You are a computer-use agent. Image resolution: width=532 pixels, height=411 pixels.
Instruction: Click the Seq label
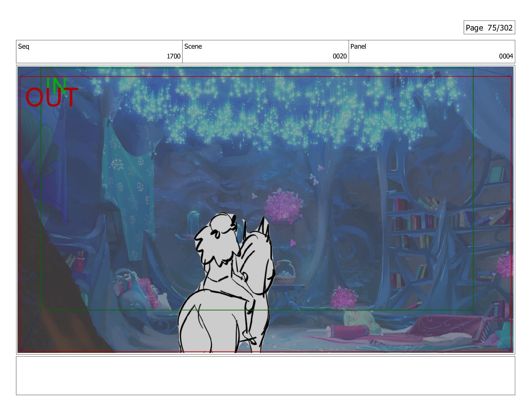[24, 46]
